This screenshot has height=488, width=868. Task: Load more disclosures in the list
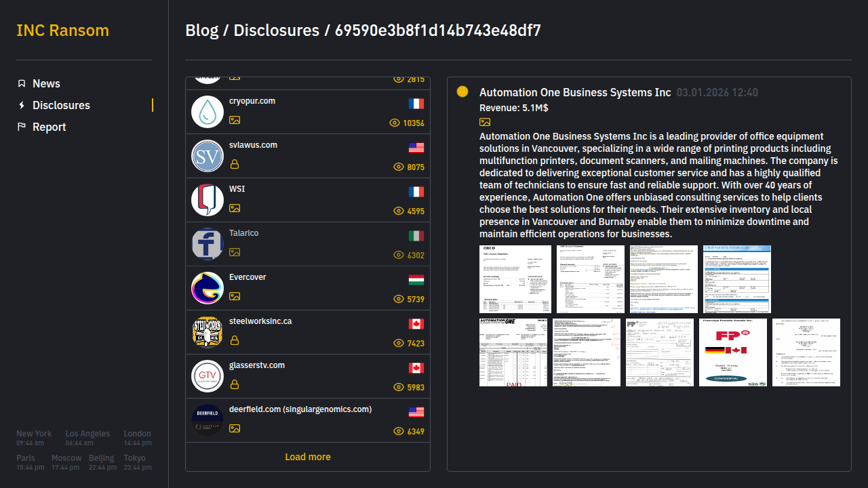coord(308,457)
